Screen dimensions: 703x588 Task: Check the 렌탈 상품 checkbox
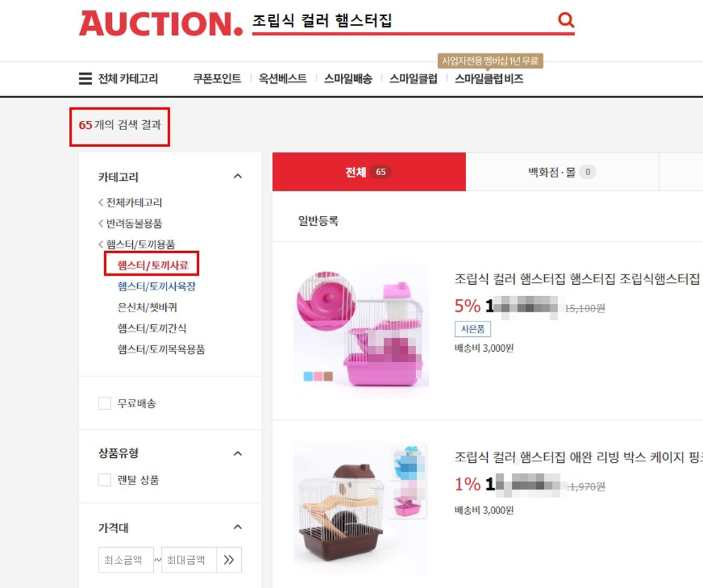click(105, 480)
